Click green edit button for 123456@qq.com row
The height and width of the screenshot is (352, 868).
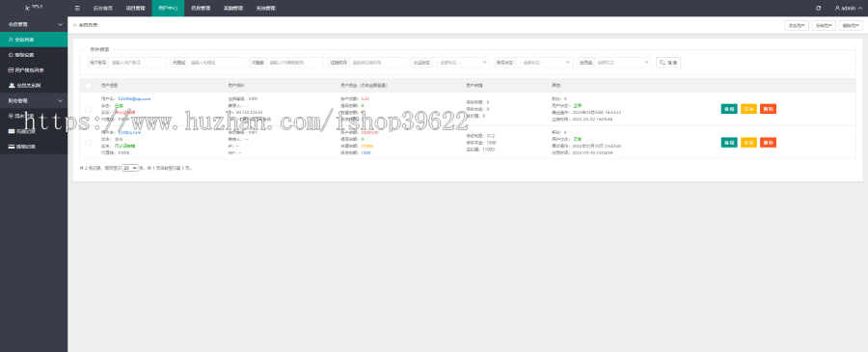(729, 109)
